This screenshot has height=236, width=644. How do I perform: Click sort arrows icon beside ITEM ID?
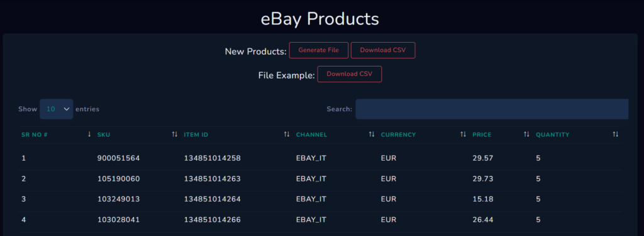287,134
